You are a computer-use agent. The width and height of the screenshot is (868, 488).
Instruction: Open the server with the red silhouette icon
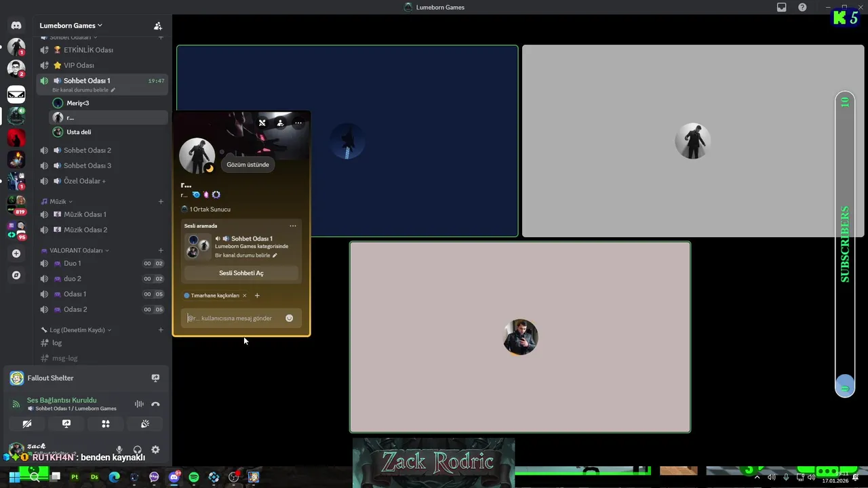[x=16, y=138]
